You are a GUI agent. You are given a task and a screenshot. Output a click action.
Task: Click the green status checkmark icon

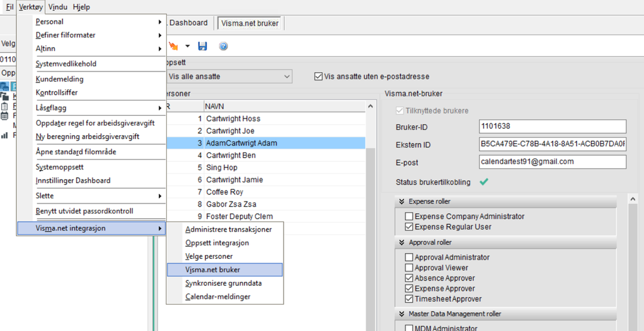click(484, 182)
